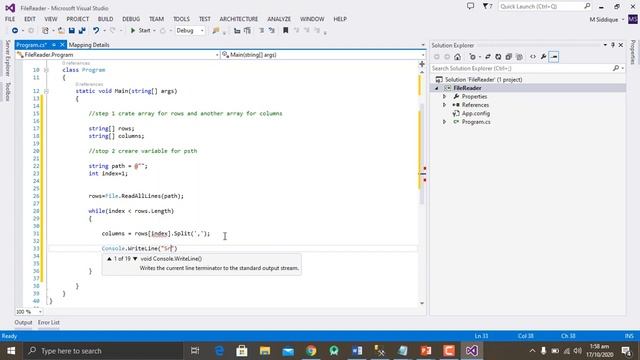Toggle a bookmark with the bookmark icon
Viewport: 640px width, 360px height.
(286, 31)
